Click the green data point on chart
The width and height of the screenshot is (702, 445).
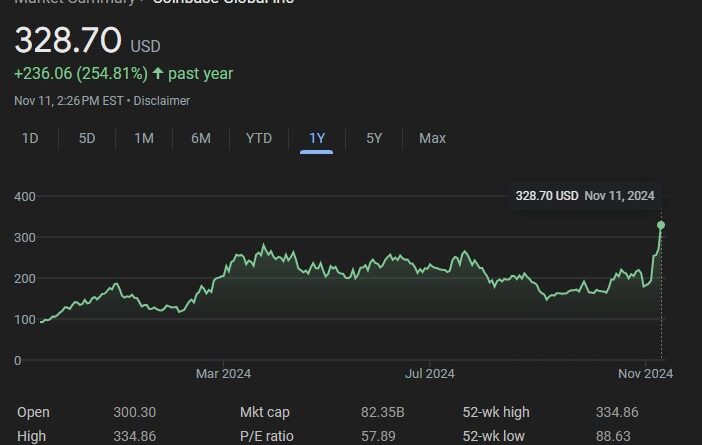661,225
